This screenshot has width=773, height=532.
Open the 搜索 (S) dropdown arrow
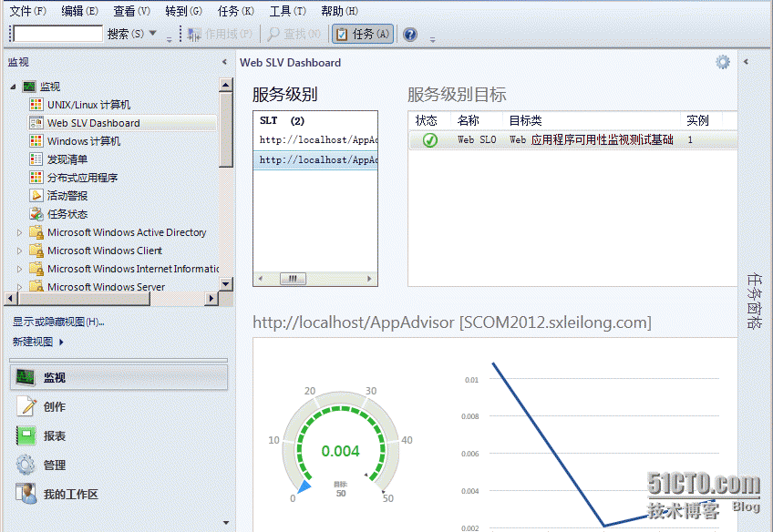(x=153, y=34)
